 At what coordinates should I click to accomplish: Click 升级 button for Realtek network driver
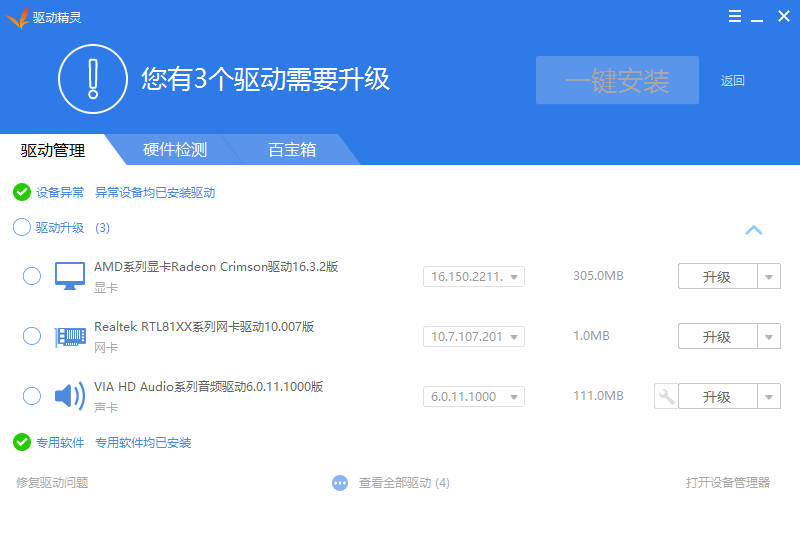(717, 336)
